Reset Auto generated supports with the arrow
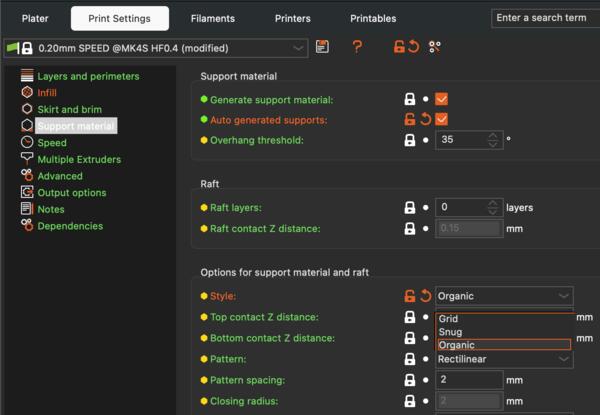 click(x=425, y=119)
